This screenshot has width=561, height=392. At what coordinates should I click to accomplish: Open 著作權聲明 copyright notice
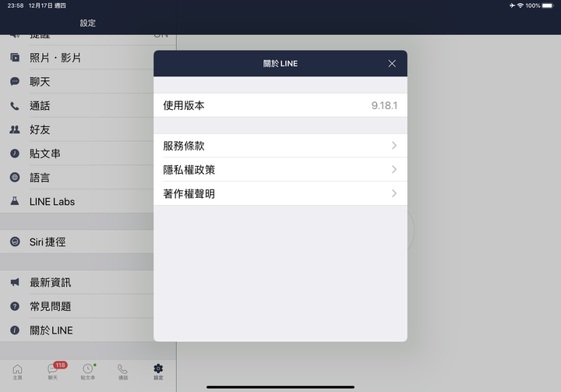(280, 194)
